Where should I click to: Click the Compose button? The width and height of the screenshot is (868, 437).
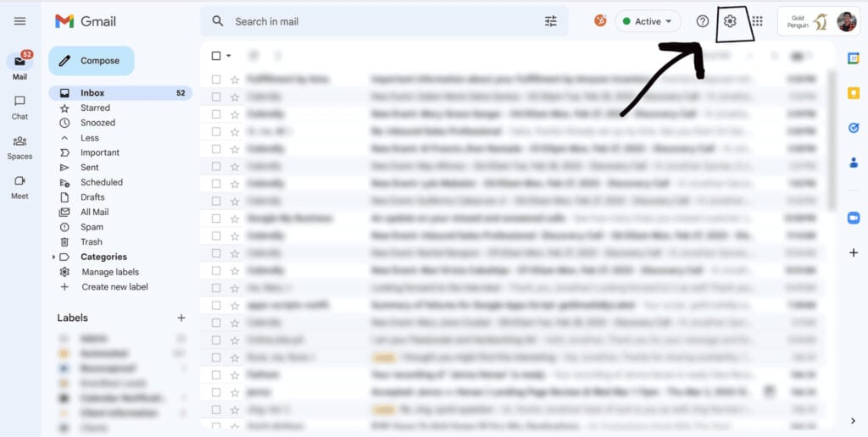(91, 61)
